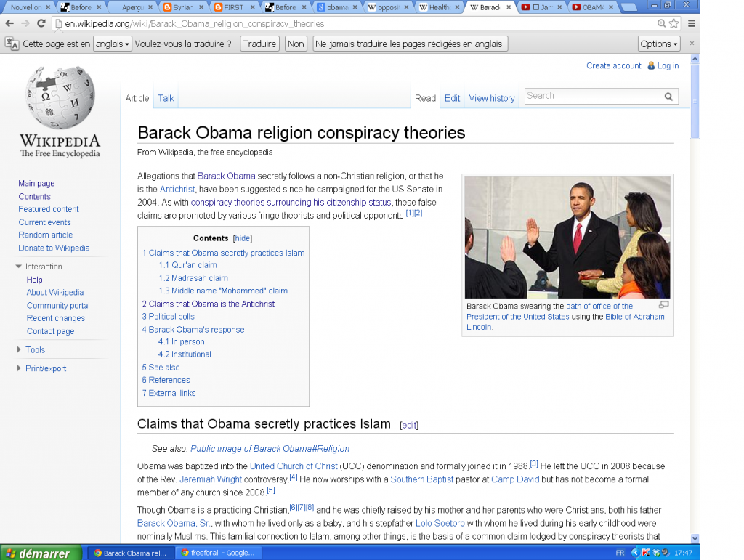Viewport: 744px width, 560px height.
Task: Enlarge the inauguration image via the magnify icon
Action: pyautogui.click(x=664, y=305)
